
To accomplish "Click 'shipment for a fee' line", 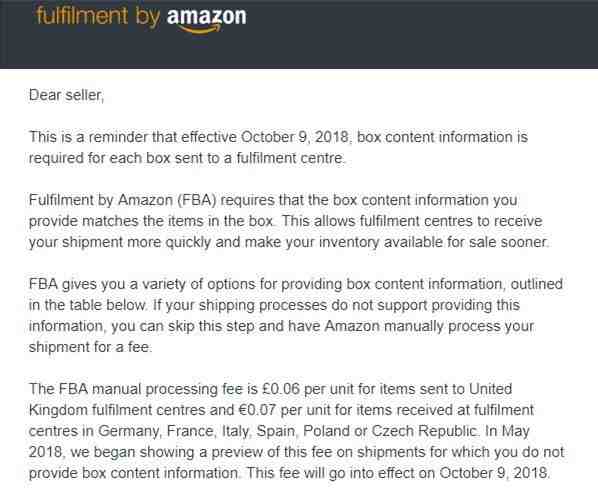I will (90, 347).
